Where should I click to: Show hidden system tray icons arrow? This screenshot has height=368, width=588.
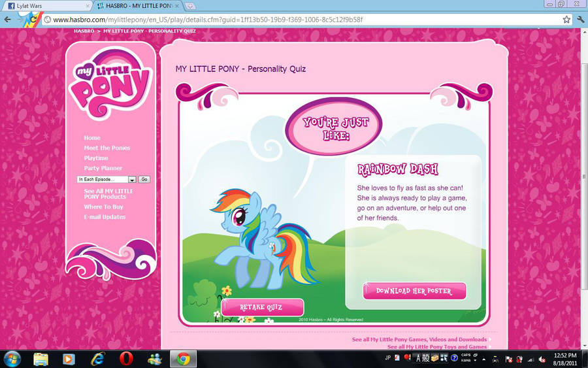click(483, 360)
